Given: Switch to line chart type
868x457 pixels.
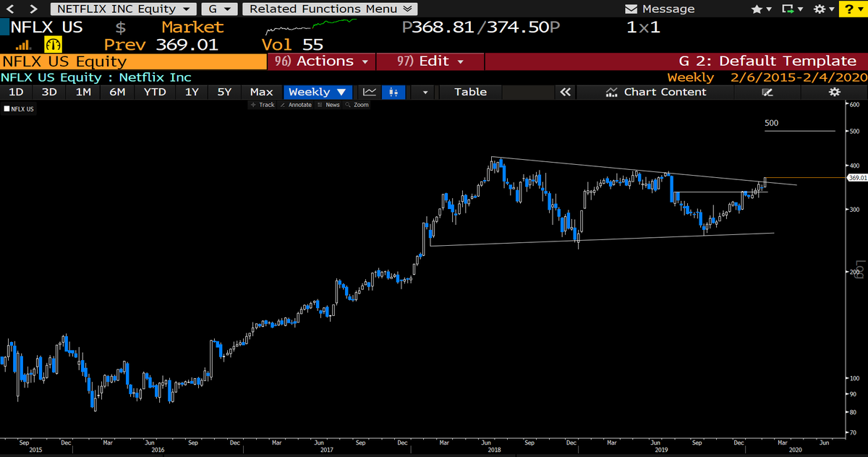Looking at the screenshot, I should [370, 92].
